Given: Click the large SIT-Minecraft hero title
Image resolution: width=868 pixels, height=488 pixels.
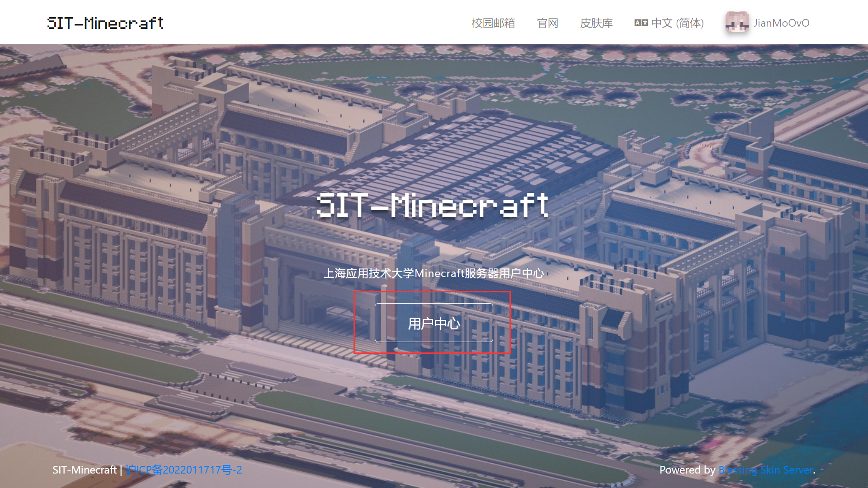Looking at the screenshot, I should click(433, 205).
